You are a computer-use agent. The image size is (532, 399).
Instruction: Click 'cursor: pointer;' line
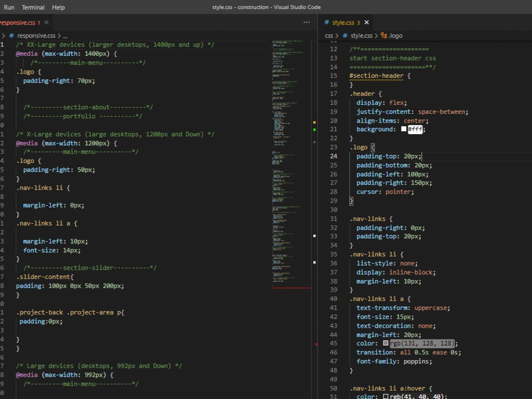[385, 192]
